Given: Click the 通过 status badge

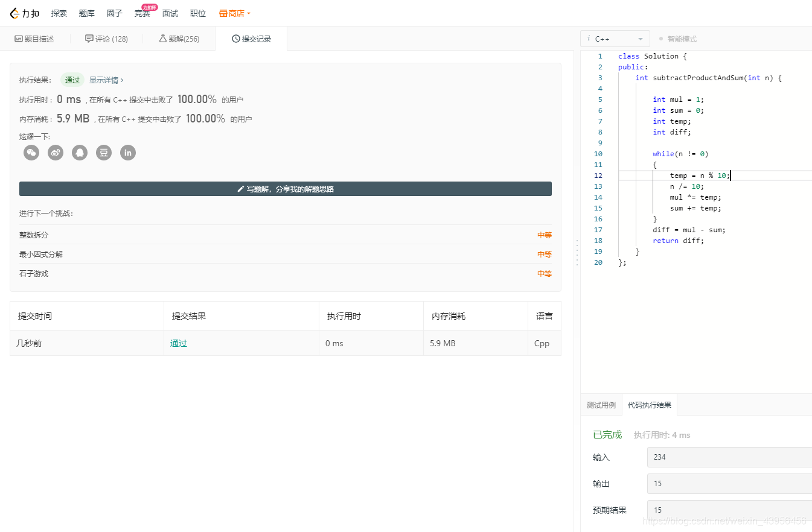Looking at the screenshot, I should pyautogui.click(x=72, y=80).
